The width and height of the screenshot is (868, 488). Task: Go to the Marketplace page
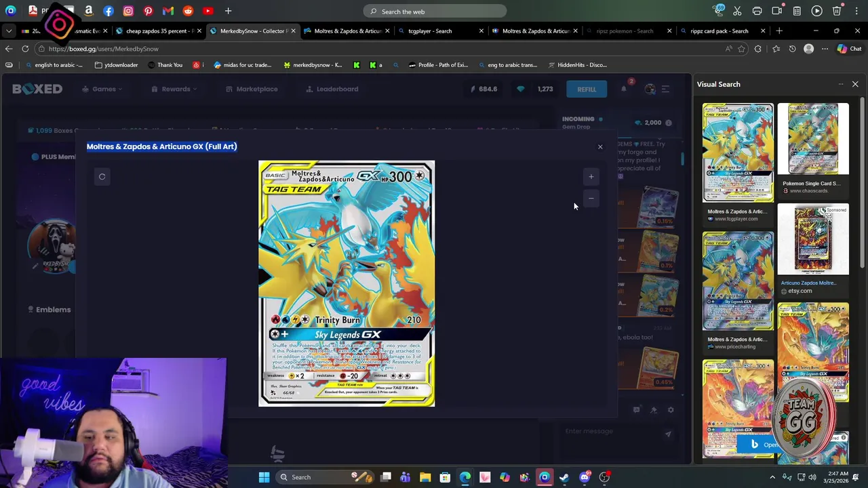coord(252,89)
